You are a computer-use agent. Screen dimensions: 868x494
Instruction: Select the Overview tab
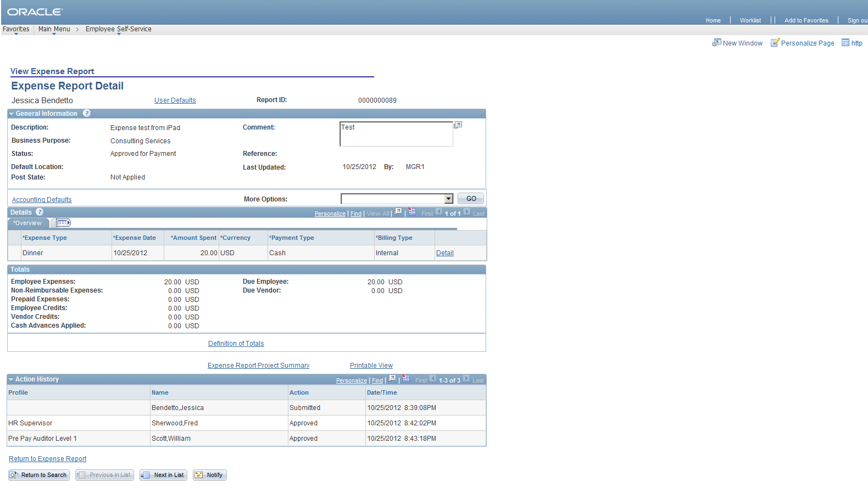(x=28, y=223)
